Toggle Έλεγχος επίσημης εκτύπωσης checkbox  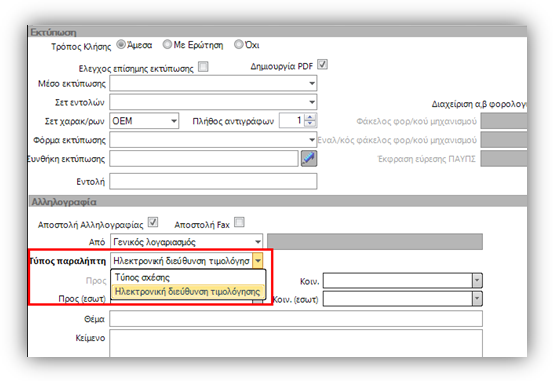tap(203, 67)
